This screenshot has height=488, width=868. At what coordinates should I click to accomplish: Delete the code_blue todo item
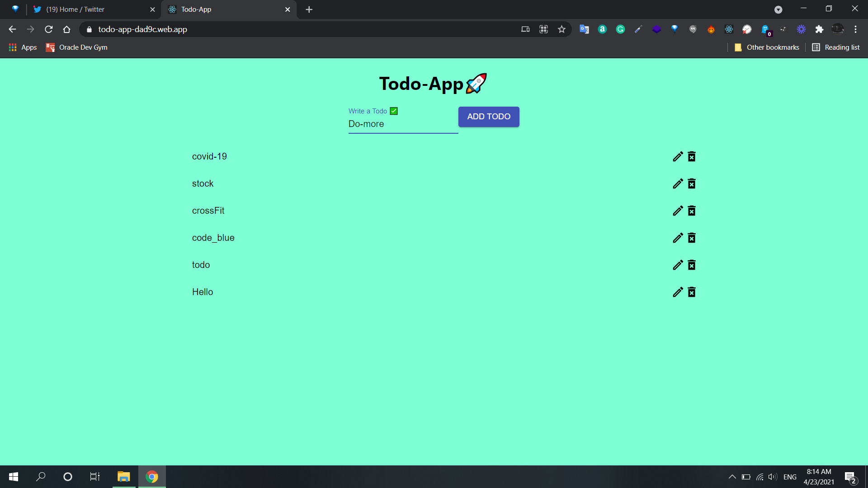pyautogui.click(x=692, y=238)
